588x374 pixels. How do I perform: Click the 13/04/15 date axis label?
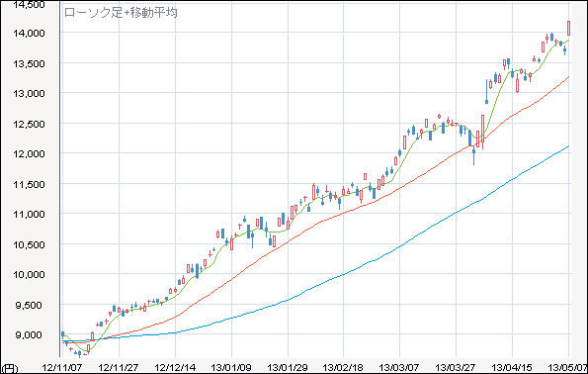[x=512, y=367]
